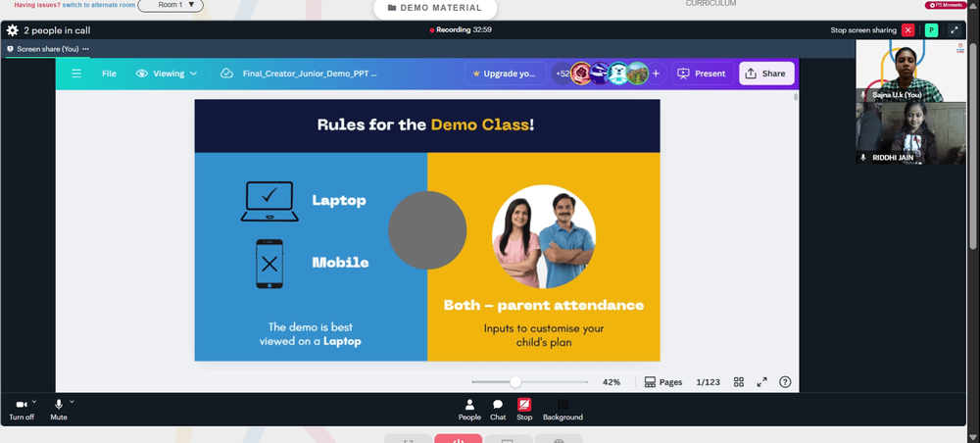Click the 1/123 page counter
This screenshot has width=980, height=443.
[709, 382]
